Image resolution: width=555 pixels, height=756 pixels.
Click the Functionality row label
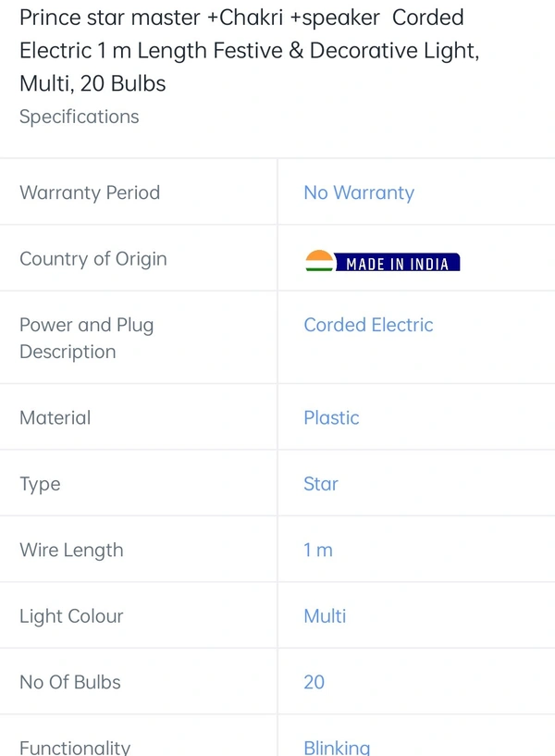tap(75, 748)
